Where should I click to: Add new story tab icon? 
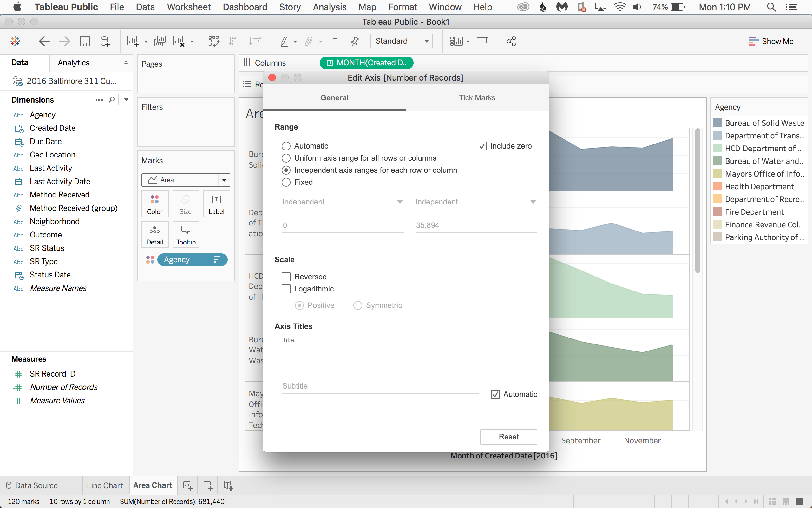(228, 485)
